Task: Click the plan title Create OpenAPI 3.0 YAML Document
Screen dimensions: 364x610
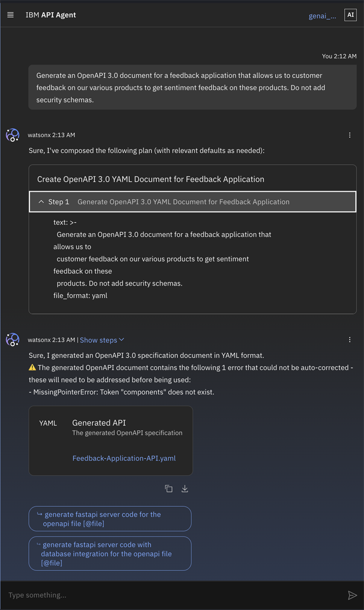Action: pos(151,179)
